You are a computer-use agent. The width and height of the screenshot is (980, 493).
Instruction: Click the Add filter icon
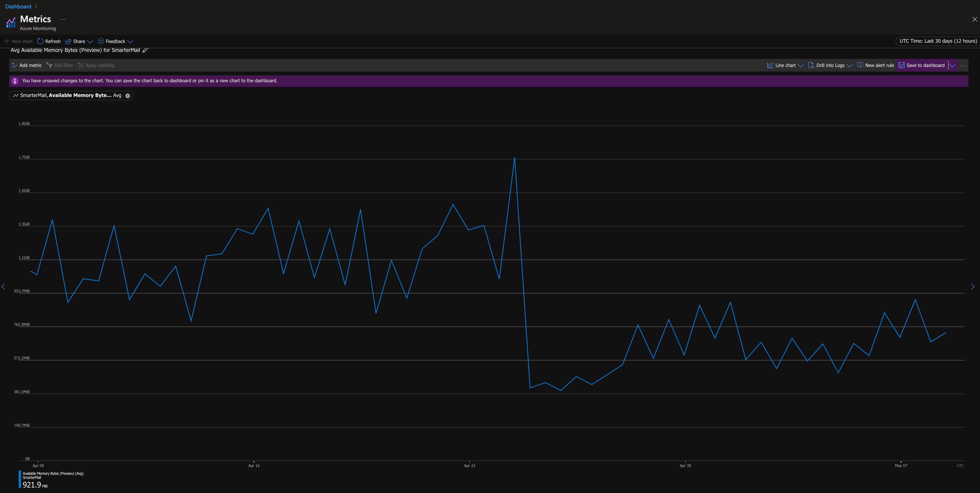coord(49,66)
